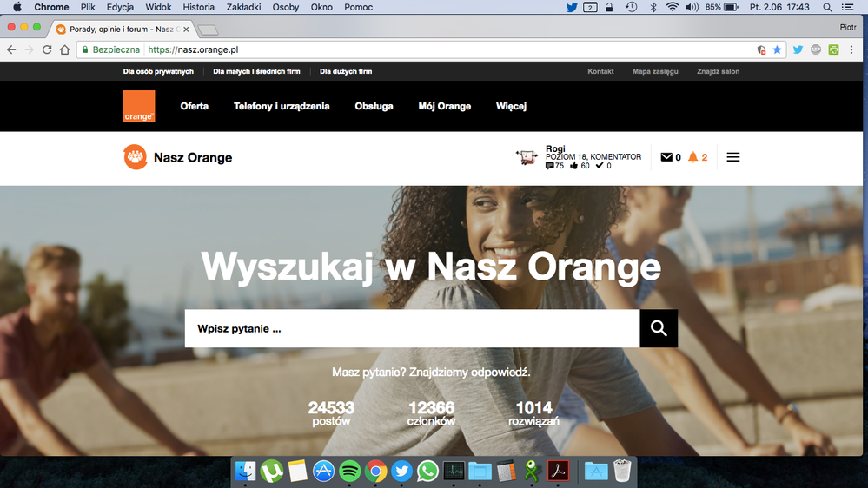Select the Porady, opinie i forum tab

(x=122, y=29)
